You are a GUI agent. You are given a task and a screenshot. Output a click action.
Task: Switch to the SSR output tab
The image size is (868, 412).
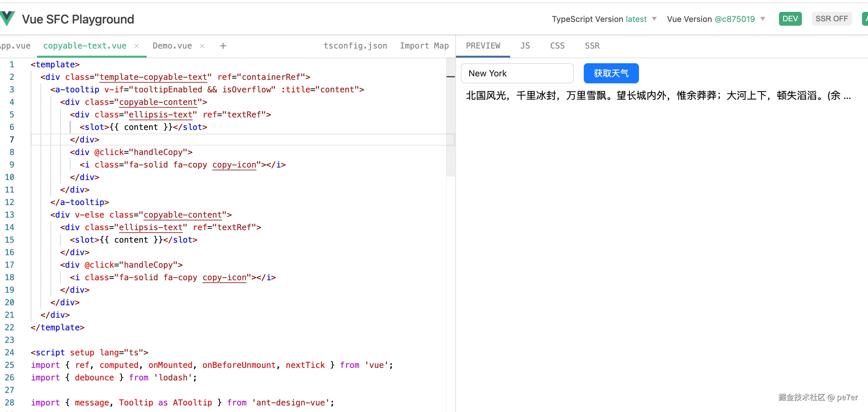pos(592,46)
